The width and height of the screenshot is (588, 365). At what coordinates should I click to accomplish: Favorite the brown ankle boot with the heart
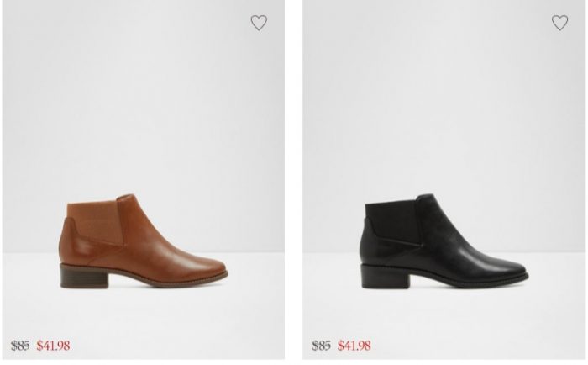(259, 24)
